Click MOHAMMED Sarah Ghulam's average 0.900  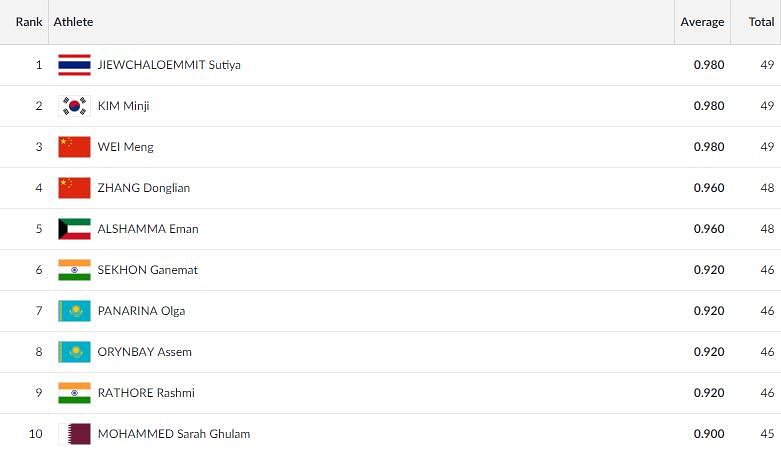coord(709,434)
